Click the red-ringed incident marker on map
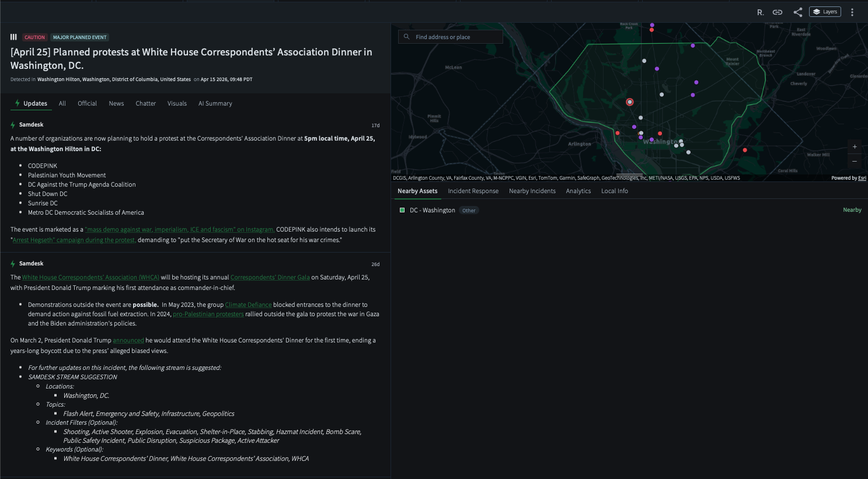This screenshot has height=479, width=868. click(x=629, y=102)
